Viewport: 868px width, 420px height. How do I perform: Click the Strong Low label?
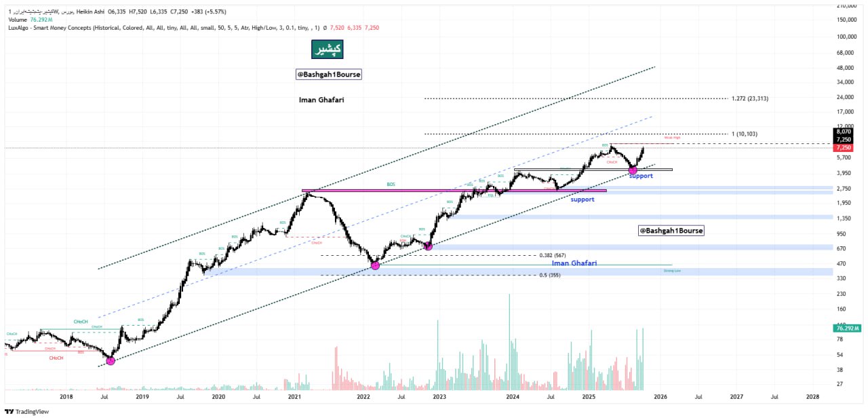672,271
